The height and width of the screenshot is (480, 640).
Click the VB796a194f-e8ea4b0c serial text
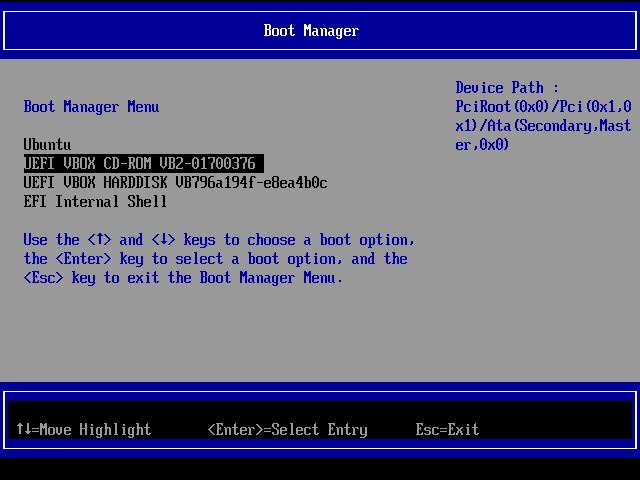click(x=251, y=182)
